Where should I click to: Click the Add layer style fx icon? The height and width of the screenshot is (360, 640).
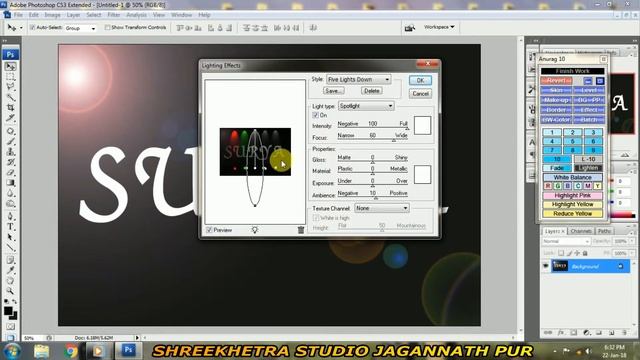[x=561, y=333]
